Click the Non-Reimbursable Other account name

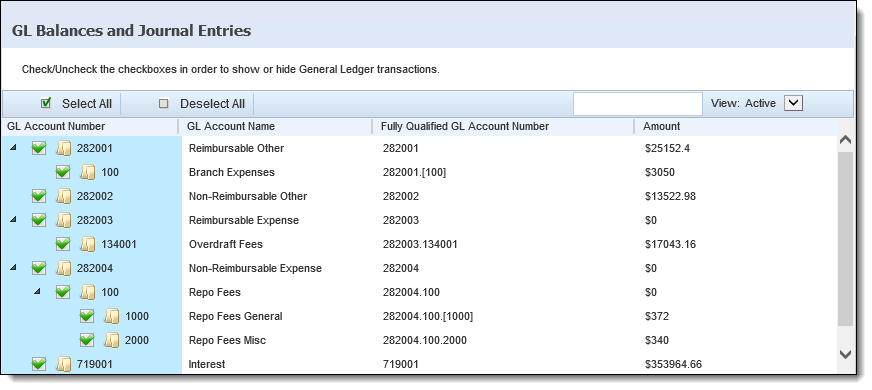[x=248, y=196]
